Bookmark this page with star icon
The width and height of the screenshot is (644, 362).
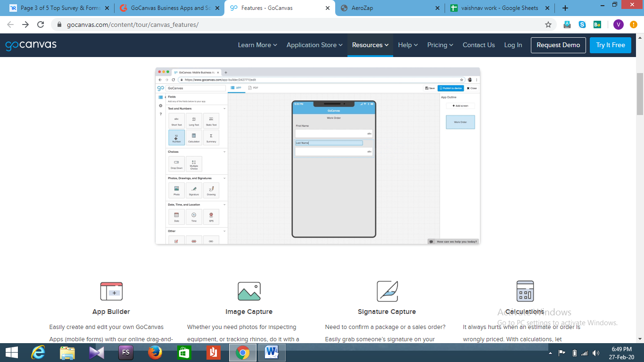(548, 25)
